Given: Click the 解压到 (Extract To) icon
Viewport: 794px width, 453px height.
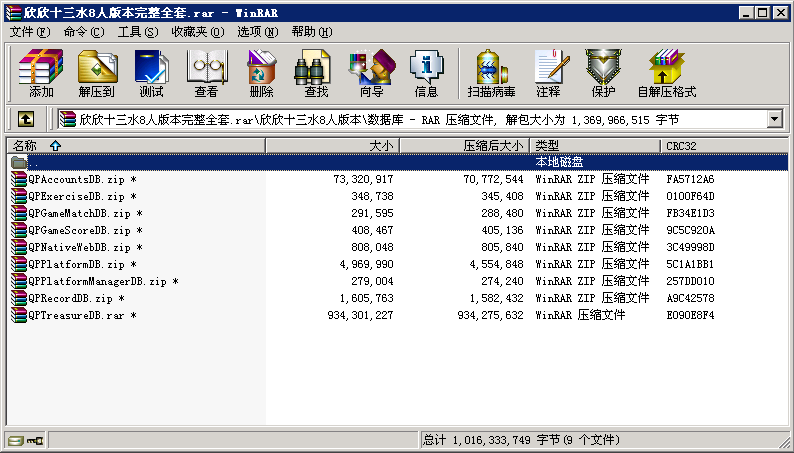Looking at the screenshot, I should pyautogui.click(x=96, y=73).
